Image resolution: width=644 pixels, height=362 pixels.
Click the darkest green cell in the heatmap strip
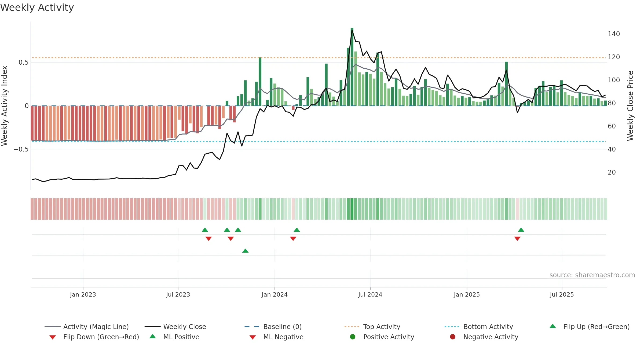click(352, 209)
